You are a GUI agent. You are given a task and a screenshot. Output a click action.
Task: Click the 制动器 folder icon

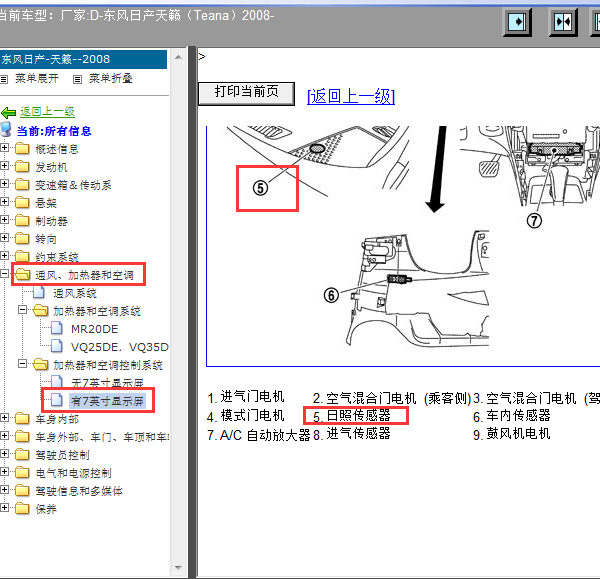[x=22, y=220]
